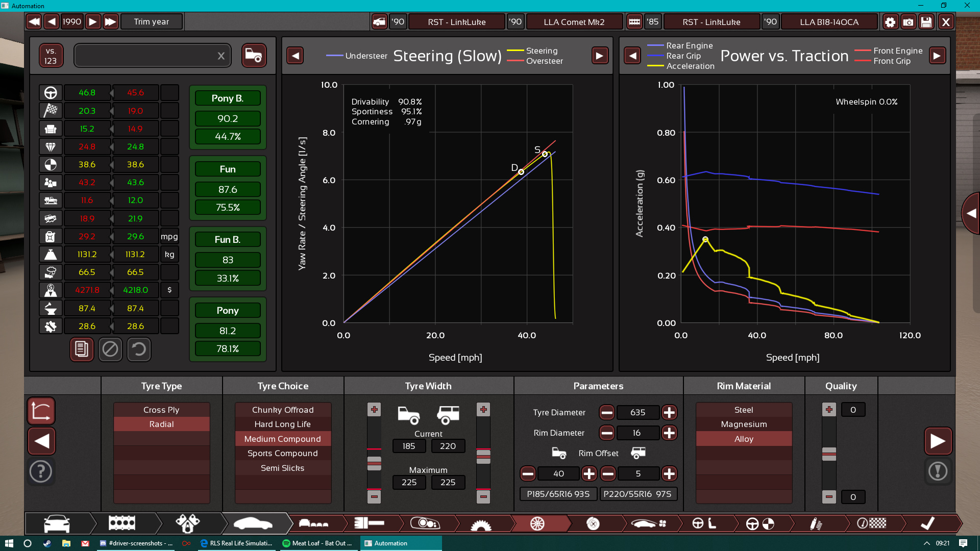Click the help question mark button
Image resolution: width=980 pixels, height=551 pixels.
[41, 471]
